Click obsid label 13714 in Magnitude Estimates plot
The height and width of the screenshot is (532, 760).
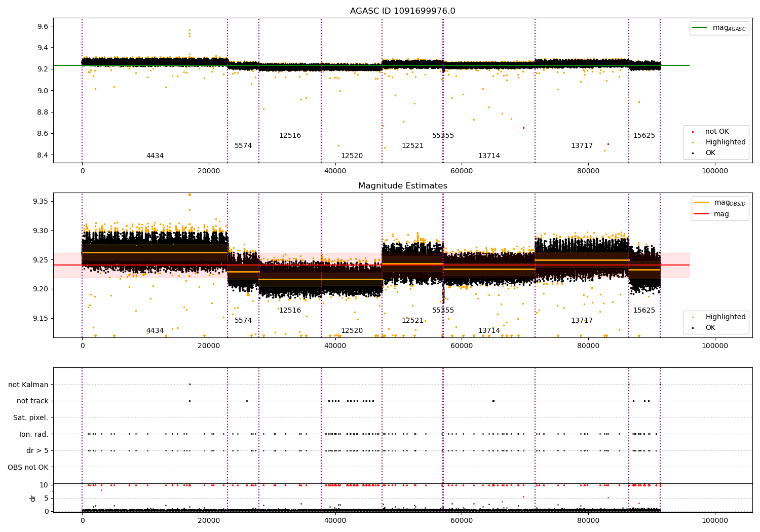point(489,331)
